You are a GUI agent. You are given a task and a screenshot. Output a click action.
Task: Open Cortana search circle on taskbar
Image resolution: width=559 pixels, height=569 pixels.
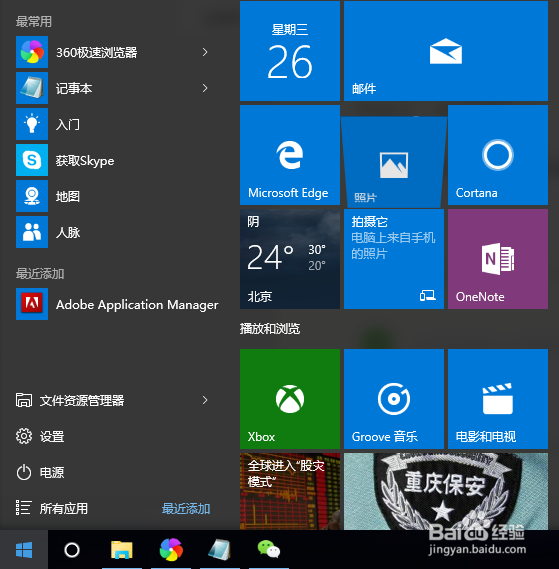tap(72, 549)
